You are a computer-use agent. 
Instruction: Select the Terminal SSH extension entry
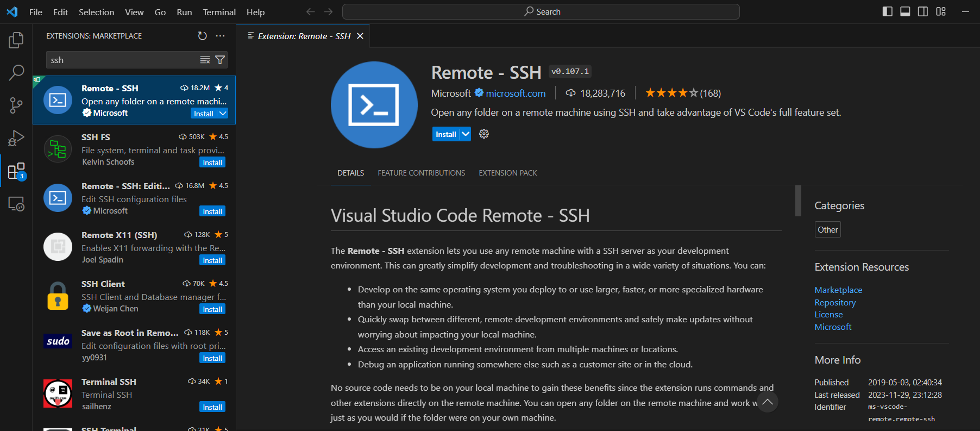134,394
